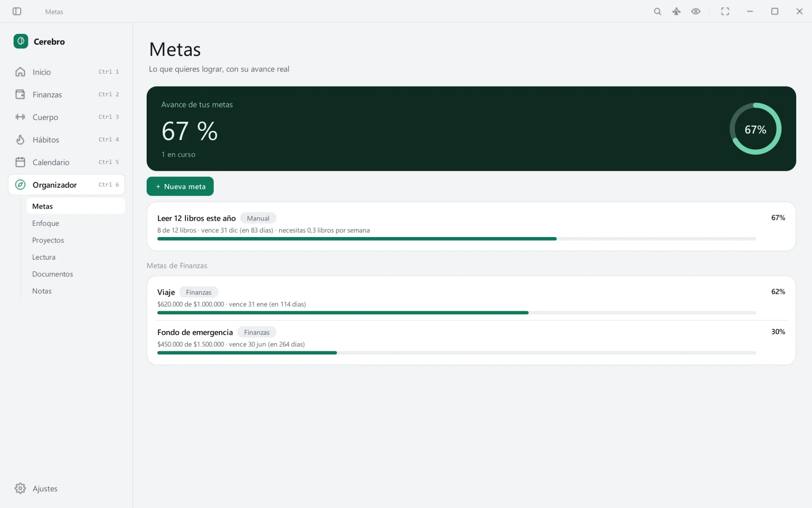Screen dimensions: 812x508
Task: Click the Organizador compass icon
Action: coord(20,185)
